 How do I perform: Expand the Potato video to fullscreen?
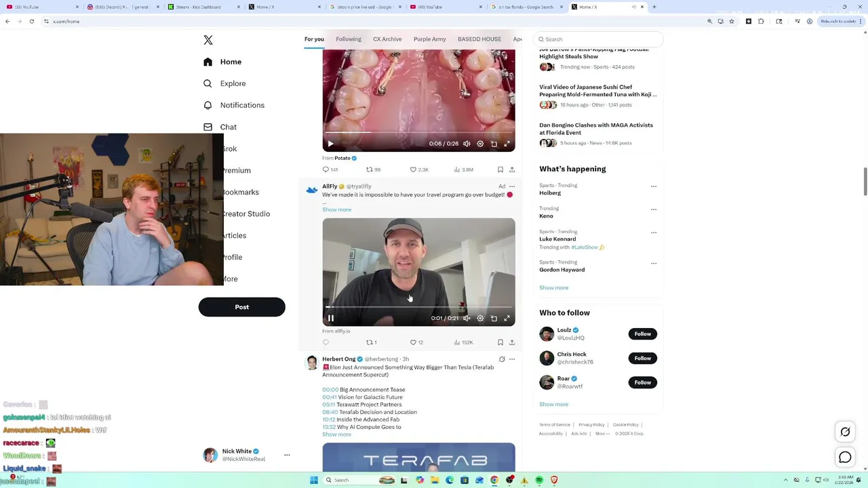point(507,144)
